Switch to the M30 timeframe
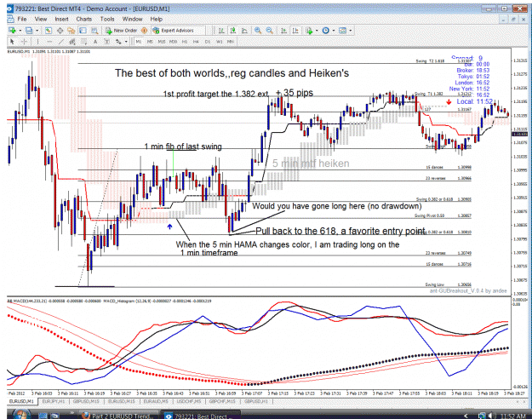Image resolution: width=532 pixels, height=419 pixels. pos(174,42)
